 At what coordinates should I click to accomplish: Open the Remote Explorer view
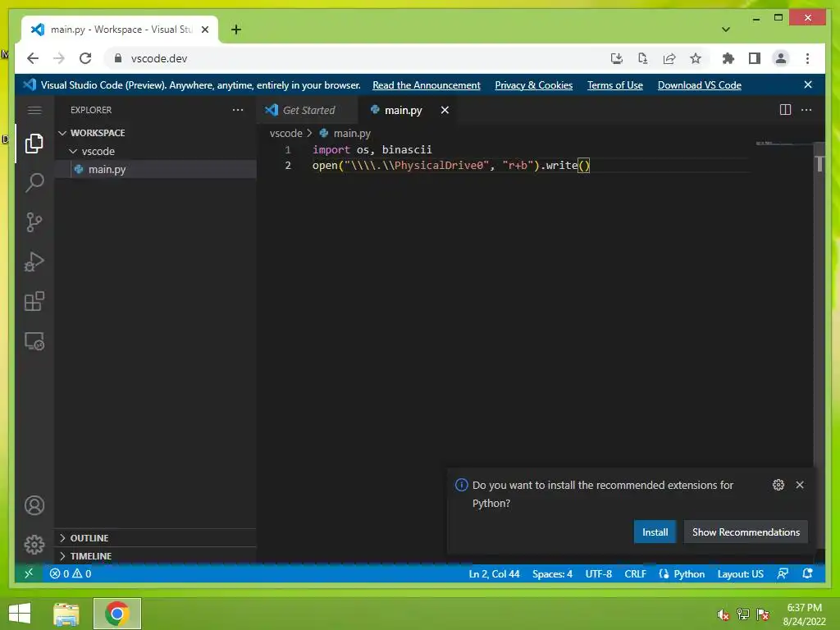click(34, 341)
